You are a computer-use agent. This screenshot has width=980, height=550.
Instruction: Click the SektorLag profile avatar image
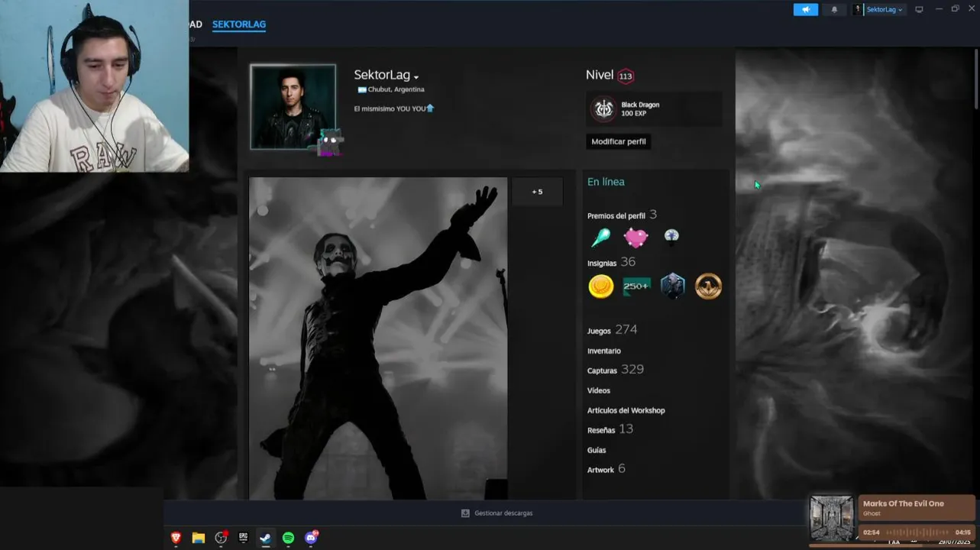pyautogui.click(x=293, y=107)
